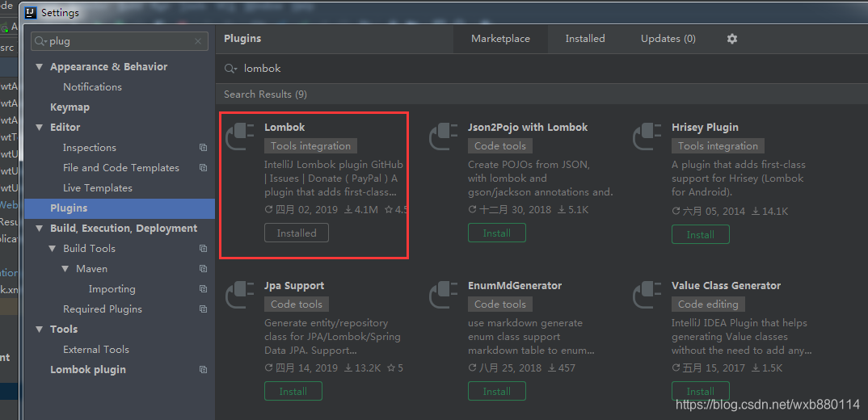Click the IntelliJ logo in Settings title bar
Viewport: 868px width, 420px height.
pyautogui.click(x=31, y=13)
